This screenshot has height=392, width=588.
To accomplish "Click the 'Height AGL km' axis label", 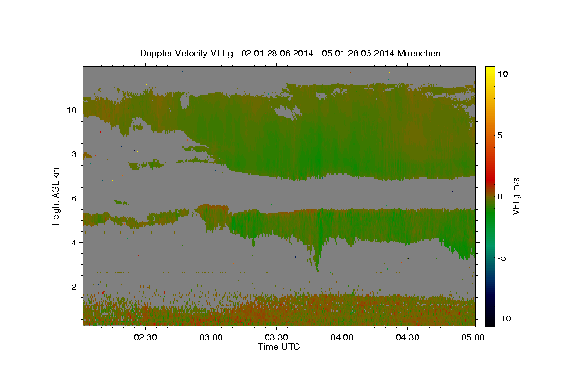I will [x=56, y=196].
